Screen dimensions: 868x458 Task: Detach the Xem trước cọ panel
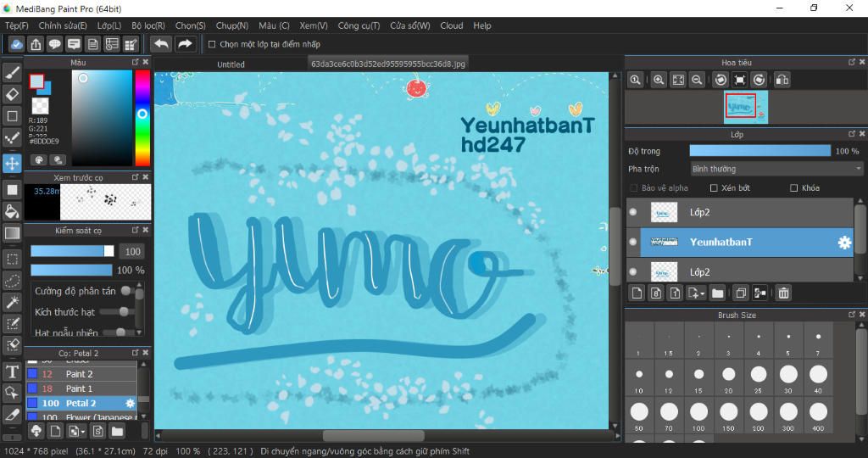(x=135, y=177)
